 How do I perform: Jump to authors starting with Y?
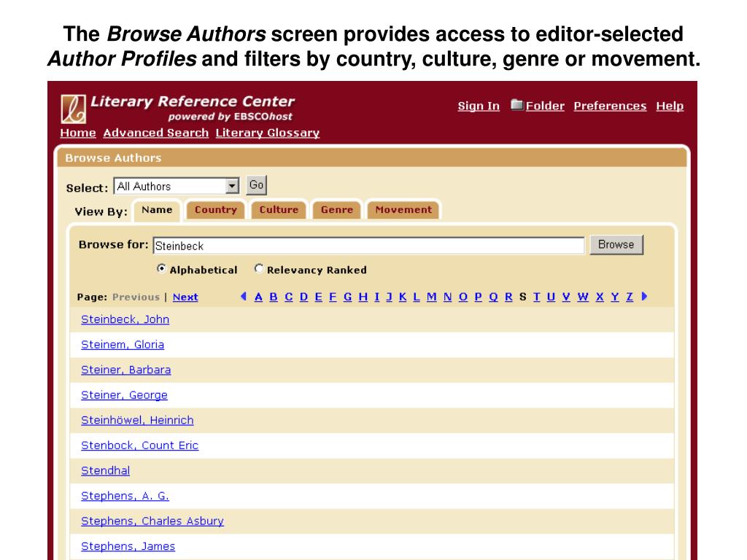[x=615, y=297]
